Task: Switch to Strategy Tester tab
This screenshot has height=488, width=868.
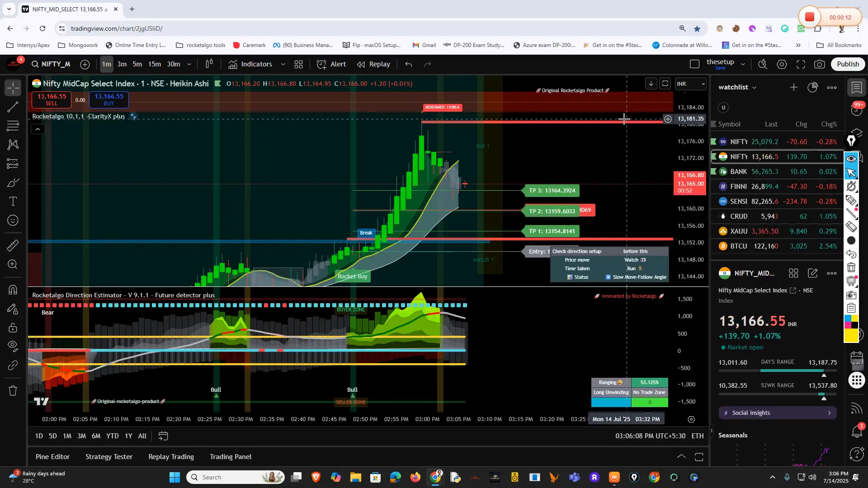Action: 109,457
